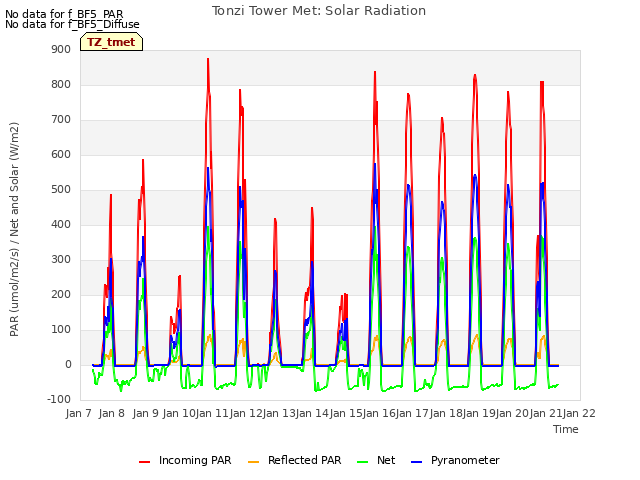Click the green Net legend swatch
The image size is (640, 480).
(362, 462)
